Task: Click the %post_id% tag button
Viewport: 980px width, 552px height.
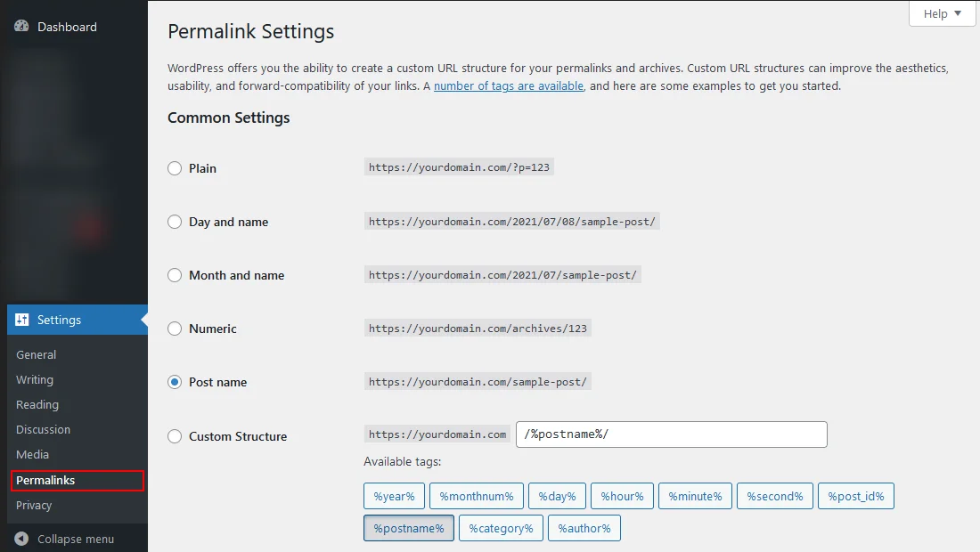Action: point(855,496)
